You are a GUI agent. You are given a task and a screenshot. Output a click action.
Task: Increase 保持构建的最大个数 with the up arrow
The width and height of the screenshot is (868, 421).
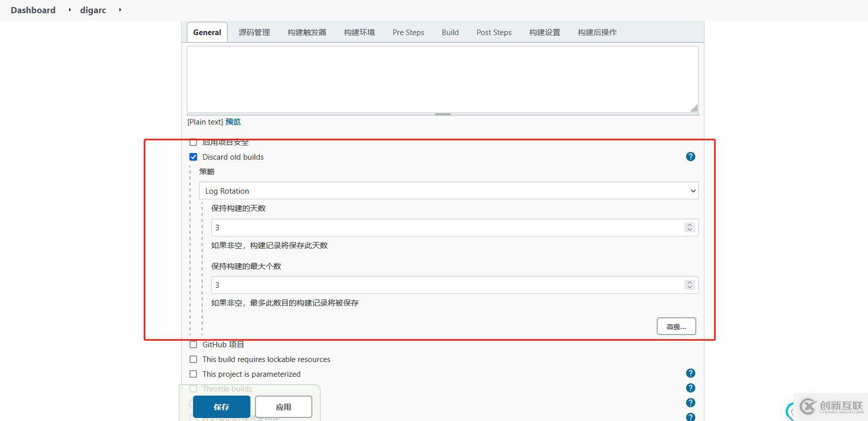click(x=689, y=282)
